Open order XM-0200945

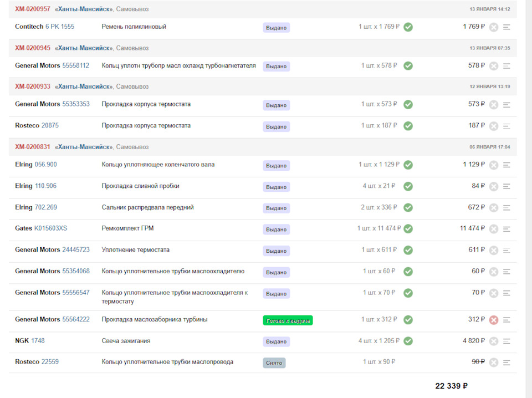tap(33, 48)
